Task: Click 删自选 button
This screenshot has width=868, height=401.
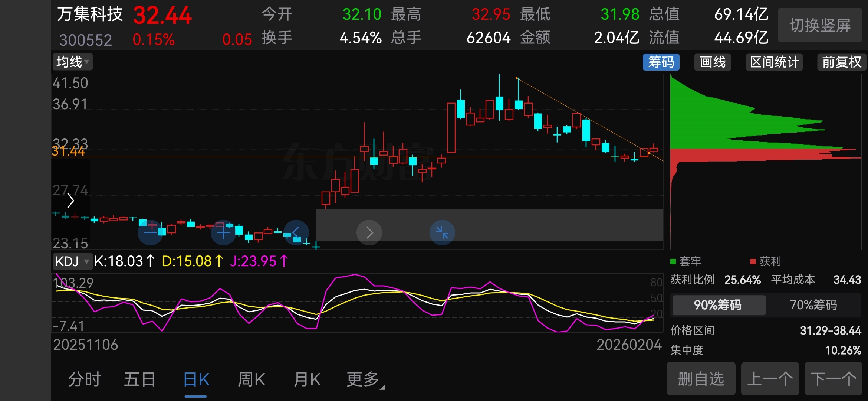Action: [x=701, y=379]
